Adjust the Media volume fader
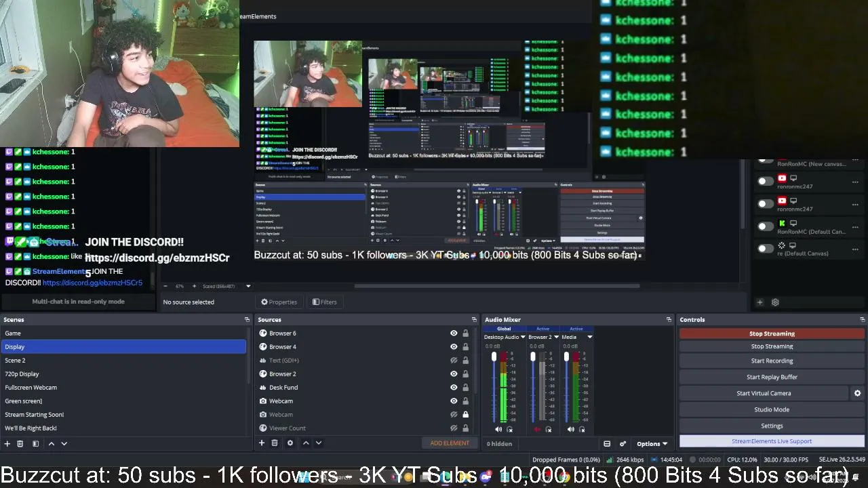Screen dimensions: 868x488 [566, 357]
